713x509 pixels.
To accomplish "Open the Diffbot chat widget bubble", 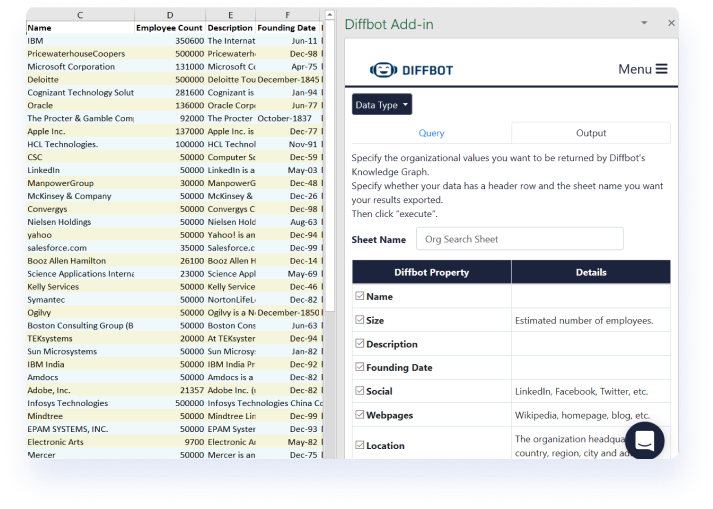I will [644, 440].
